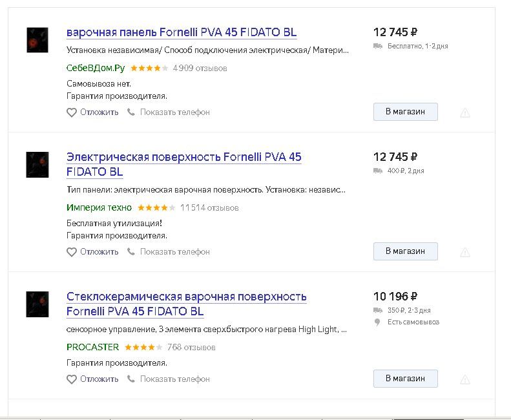
Task: View 11 514 отзывов for Империя техно
Action: click(x=209, y=208)
